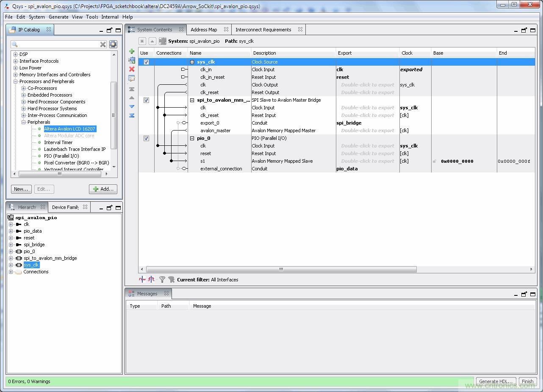Collapse the pio_0 component row
Image resolution: width=543 pixels, height=392 pixels.
tap(192, 139)
